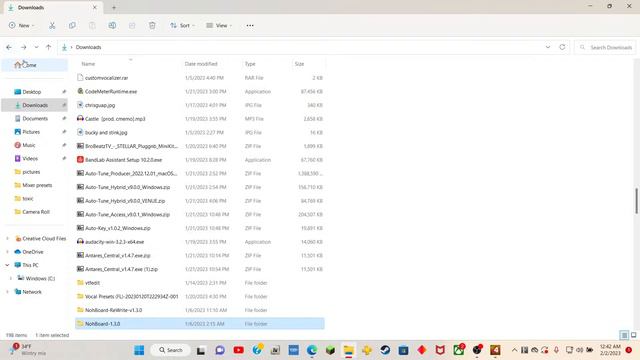The height and width of the screenshot is (360, 640).
Task: Collapse This PC tree node
Action: 7,265
